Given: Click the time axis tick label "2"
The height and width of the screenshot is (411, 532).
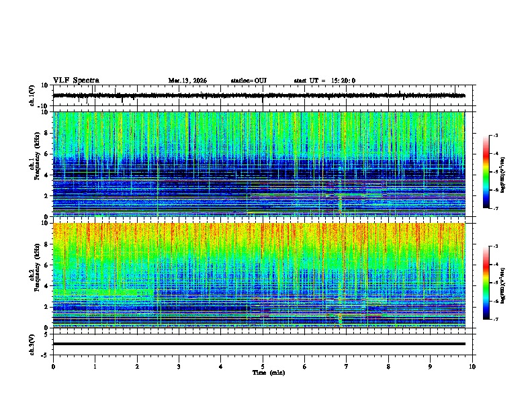Looking at the screenshot, I should click(137, 367).
